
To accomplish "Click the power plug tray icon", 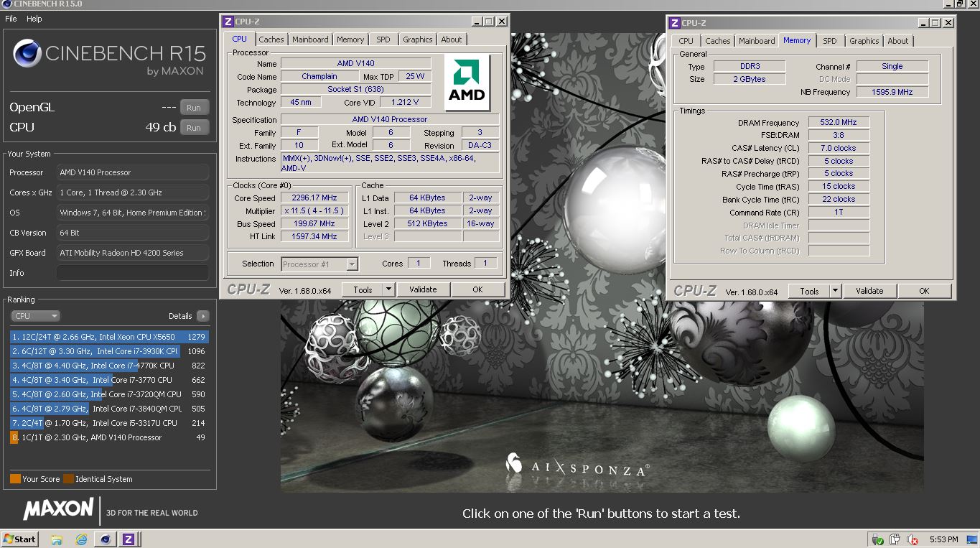I will pyautogui.click(x=895, y=539).
